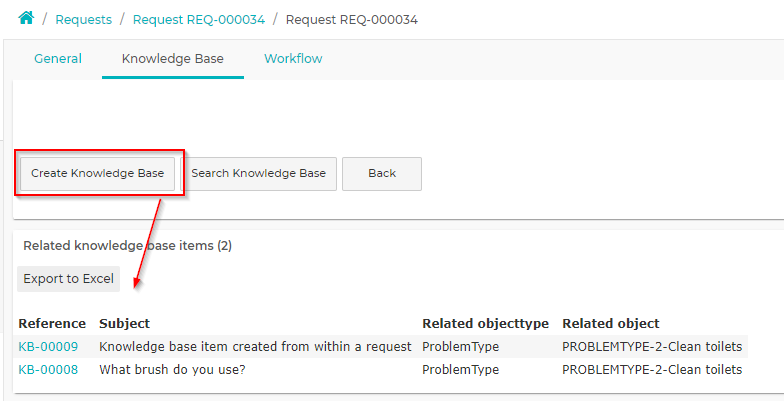784x401 pixels.
Task: Click the Related objecttype column header
Action: click(x=486, y=324)
